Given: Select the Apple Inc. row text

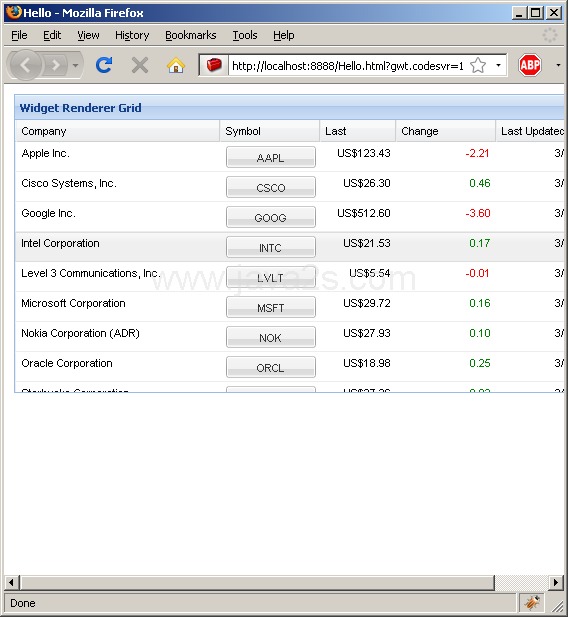Looking at the screenshot, I should point(45,153).
